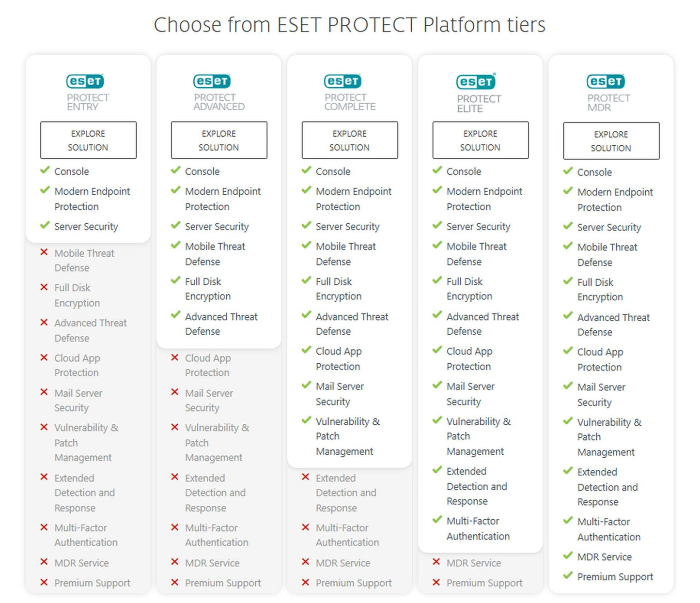Click green check beside MDR's Premium Support
Screen dimensions: 700x603
[x=568, y=575]
